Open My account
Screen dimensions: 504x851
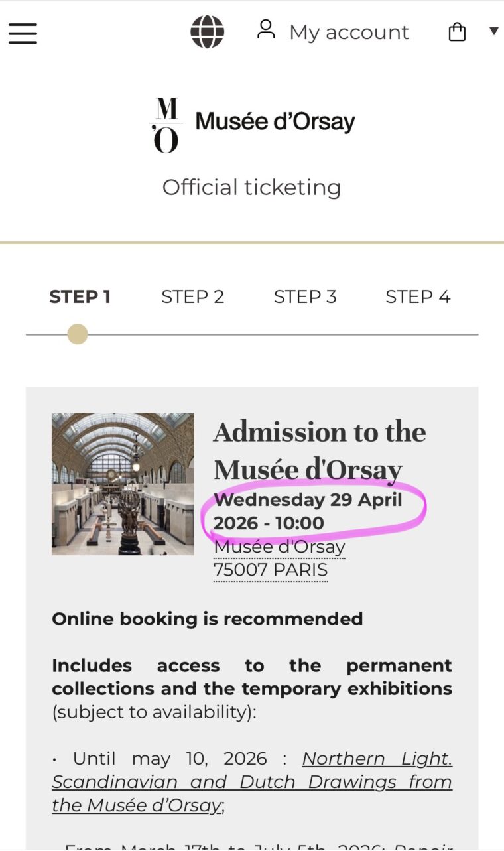coord(349,33)
